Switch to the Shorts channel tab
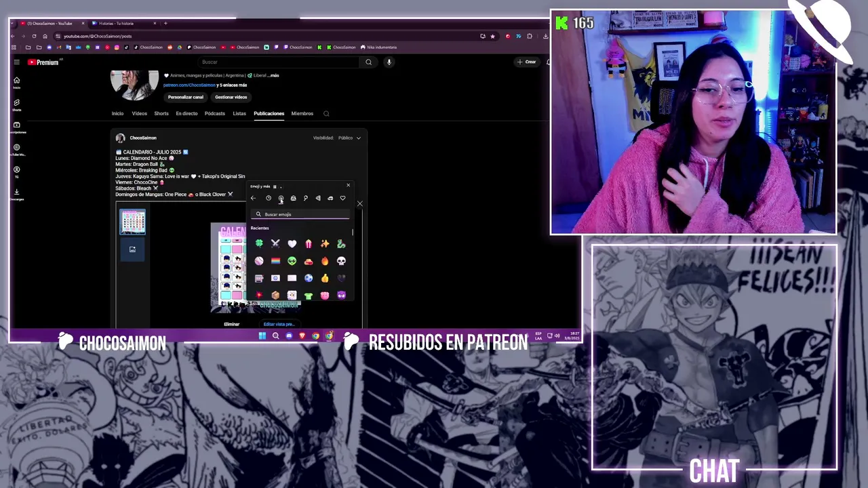 pyautogui.click(x=161, y=113)
